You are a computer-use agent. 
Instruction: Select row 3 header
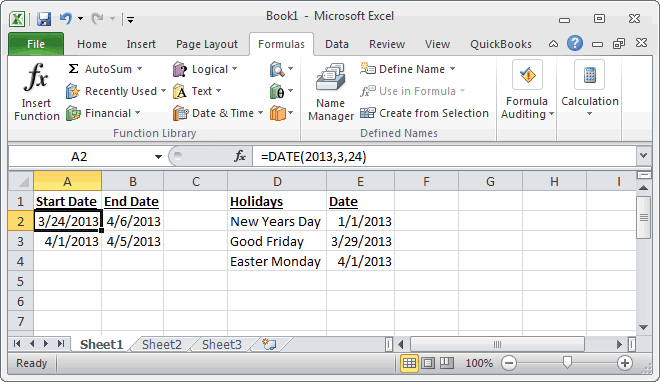[21, 241]
